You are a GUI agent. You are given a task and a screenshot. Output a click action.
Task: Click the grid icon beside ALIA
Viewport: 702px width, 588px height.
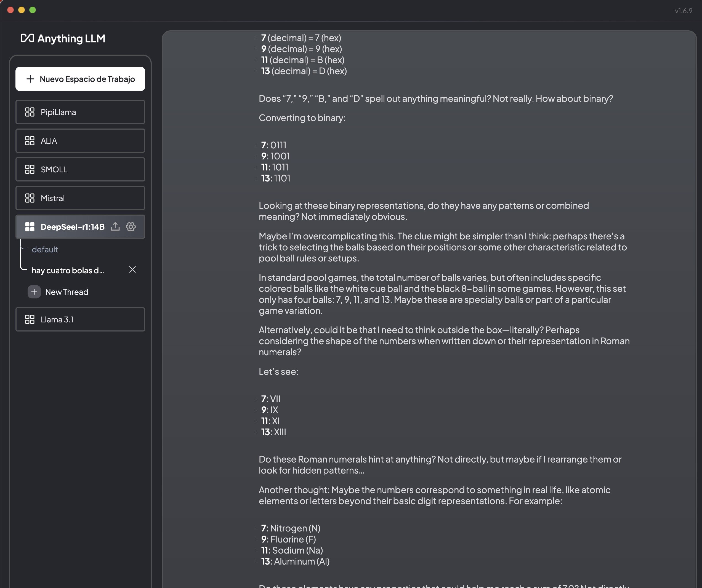click(x=30, y=141)
